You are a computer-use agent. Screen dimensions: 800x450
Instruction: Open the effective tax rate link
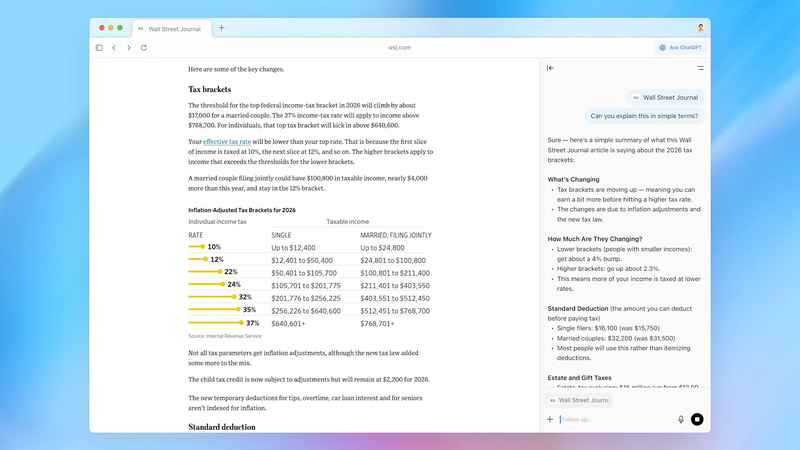coord(227,142)
